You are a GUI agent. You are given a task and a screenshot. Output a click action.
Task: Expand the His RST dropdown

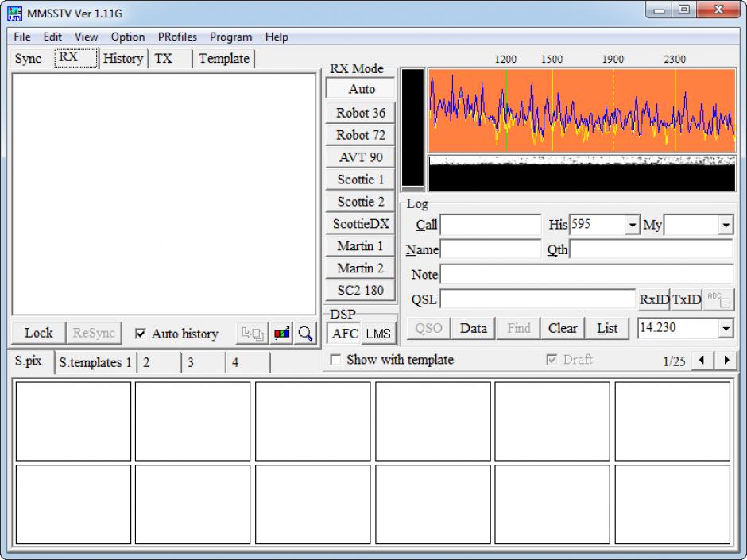633,226
